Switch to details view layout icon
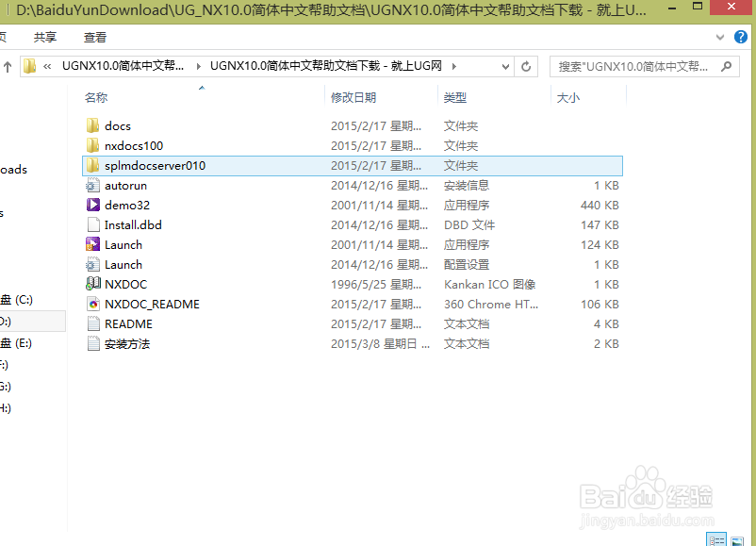 [x=716, y=539]
